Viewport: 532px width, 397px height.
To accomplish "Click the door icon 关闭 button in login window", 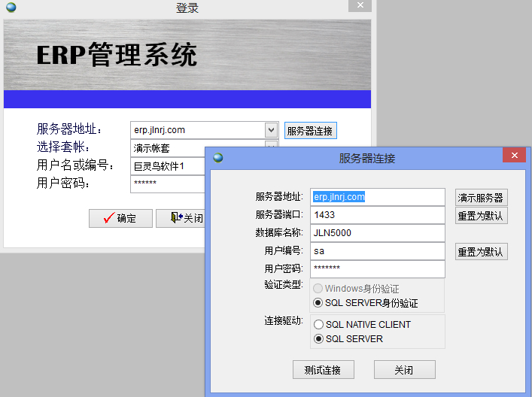I will pyautogui.click(x=181, y=218).
